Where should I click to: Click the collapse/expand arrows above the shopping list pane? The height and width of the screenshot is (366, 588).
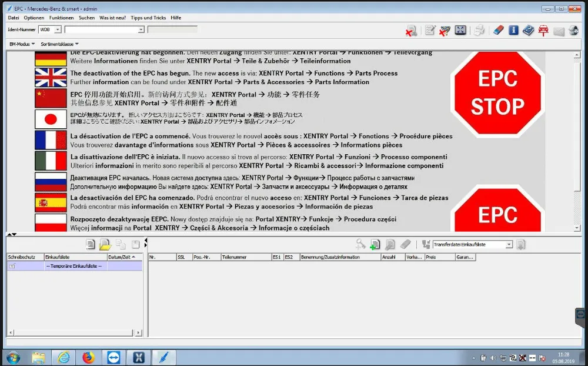[x=12, y=234]
